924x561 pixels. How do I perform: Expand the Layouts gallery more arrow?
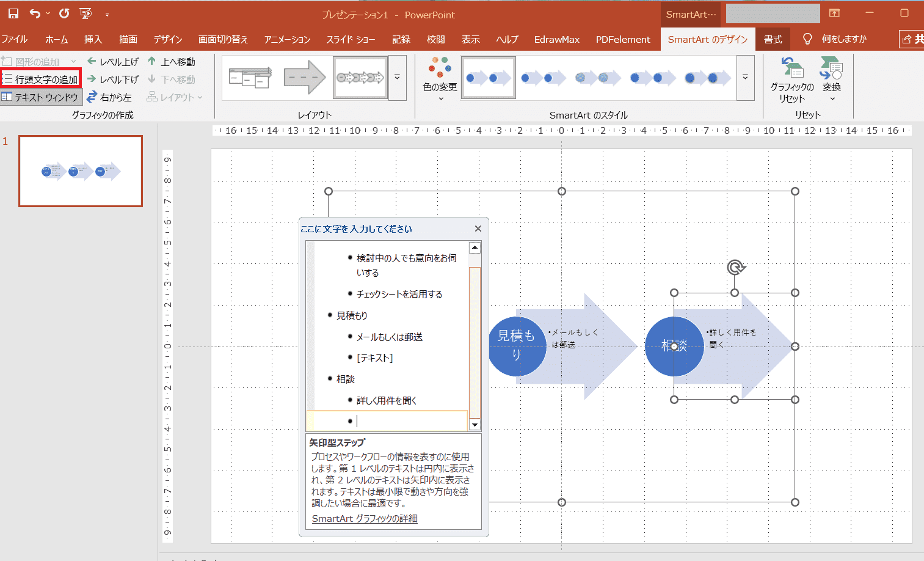click(x=397, y=78)
